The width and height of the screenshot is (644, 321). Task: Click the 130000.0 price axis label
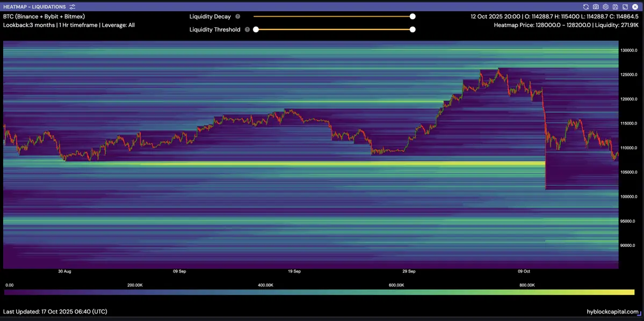tap(628, 50)
